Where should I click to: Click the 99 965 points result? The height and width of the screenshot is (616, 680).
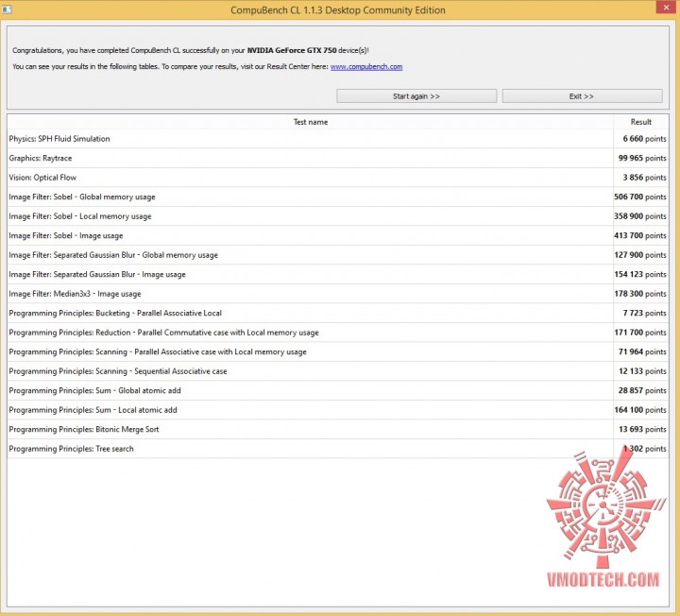tap(642, 159)
